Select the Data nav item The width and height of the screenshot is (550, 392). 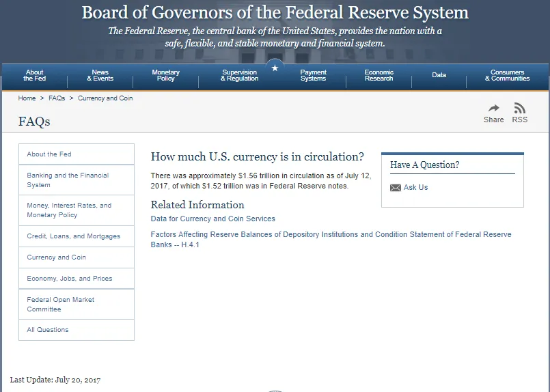pos(439,75)
